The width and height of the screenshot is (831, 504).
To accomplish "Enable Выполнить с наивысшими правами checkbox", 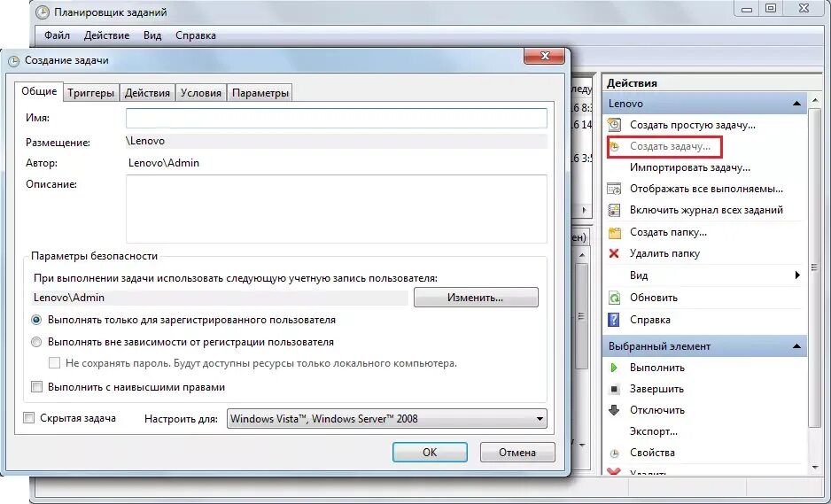I will coord(36,387).
